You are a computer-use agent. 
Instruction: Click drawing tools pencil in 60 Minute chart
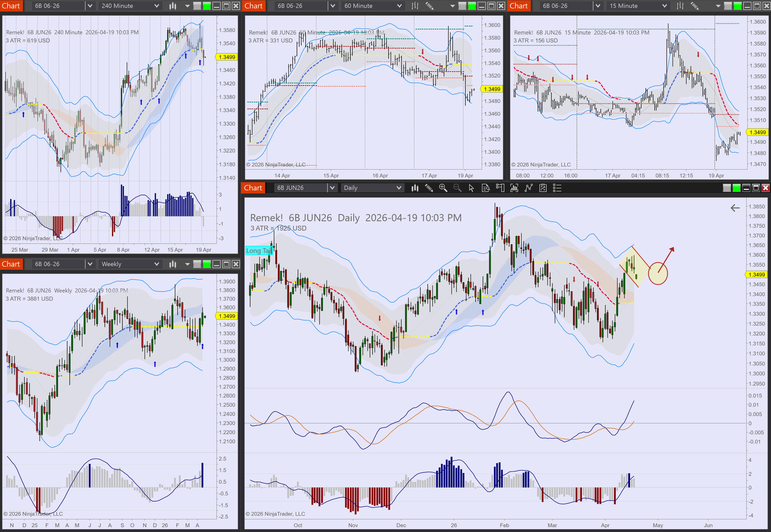[x=429, y=6]
